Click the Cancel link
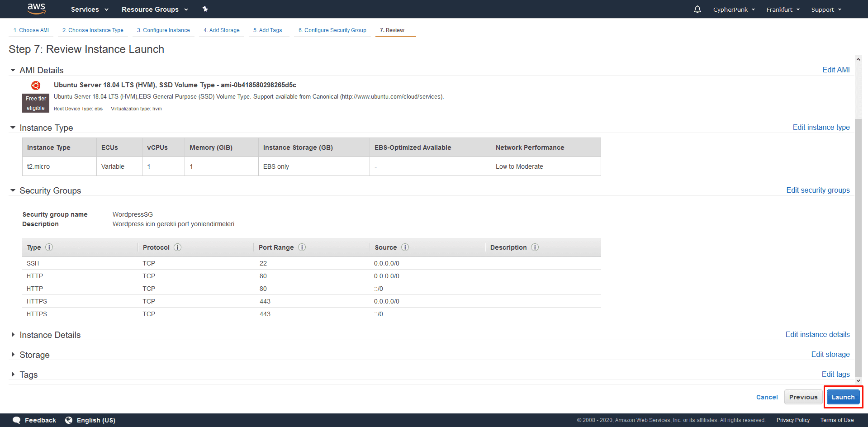868x427 pixels. pyautogui.click(x=767, y=397)
